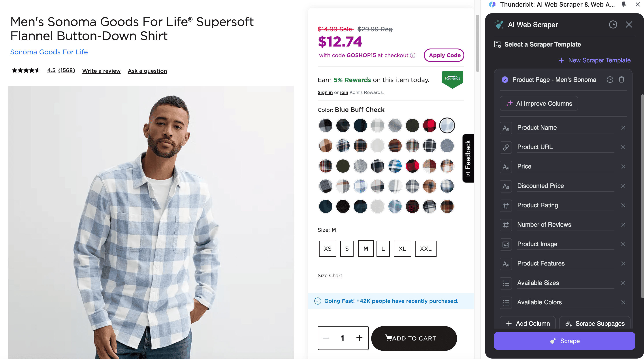Click the info icon beside GOSHOP15 code

(x=413, y=56)
